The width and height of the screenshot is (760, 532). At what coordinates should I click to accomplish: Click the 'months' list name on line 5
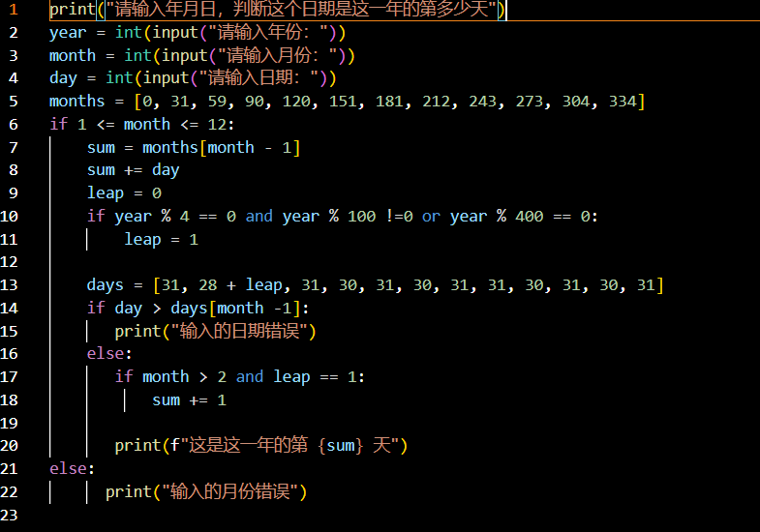pyautogui.click(x=77, y=102)
